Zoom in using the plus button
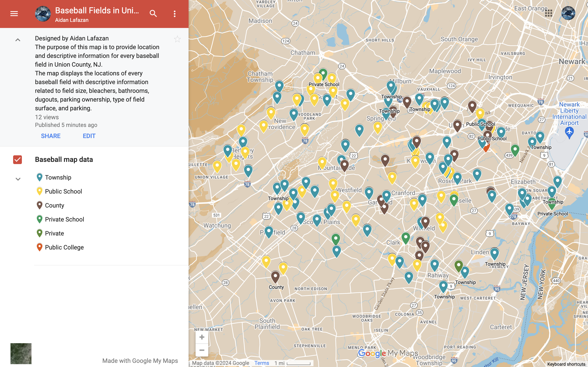 pyautogui.click(x=202, y=337)
